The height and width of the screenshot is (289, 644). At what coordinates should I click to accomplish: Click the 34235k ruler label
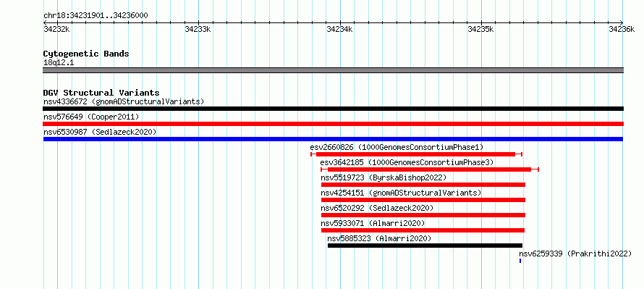(481, 29)
